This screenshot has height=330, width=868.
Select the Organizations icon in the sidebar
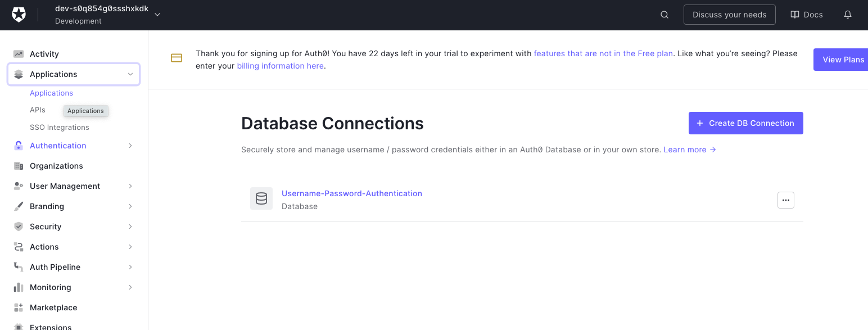[17, 166]
